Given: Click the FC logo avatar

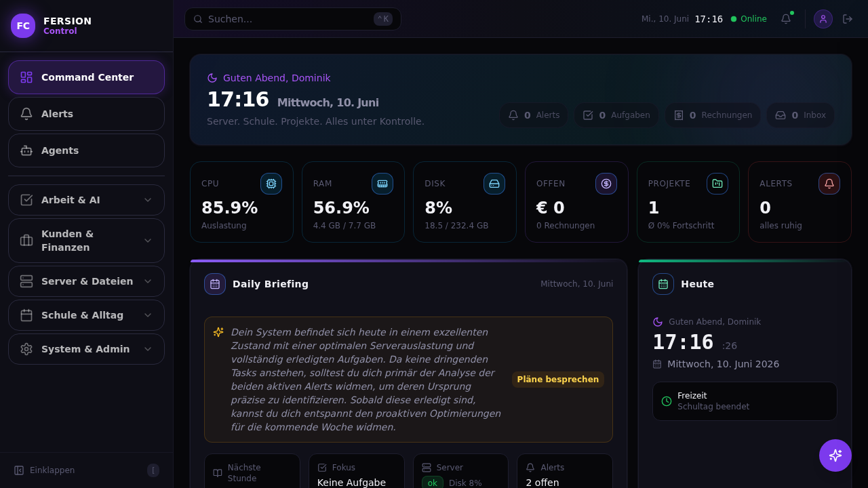Looking at the screenshot, I should 23,26.
